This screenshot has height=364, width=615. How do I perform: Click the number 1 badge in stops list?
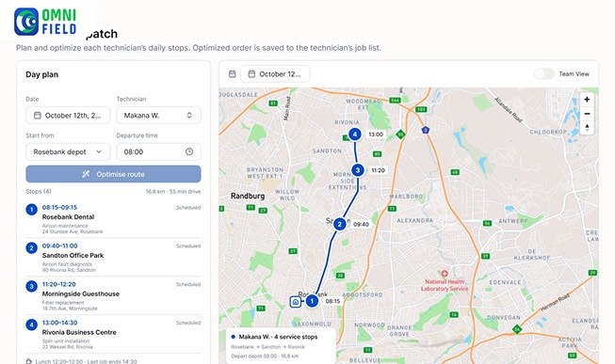pos(31,210)
